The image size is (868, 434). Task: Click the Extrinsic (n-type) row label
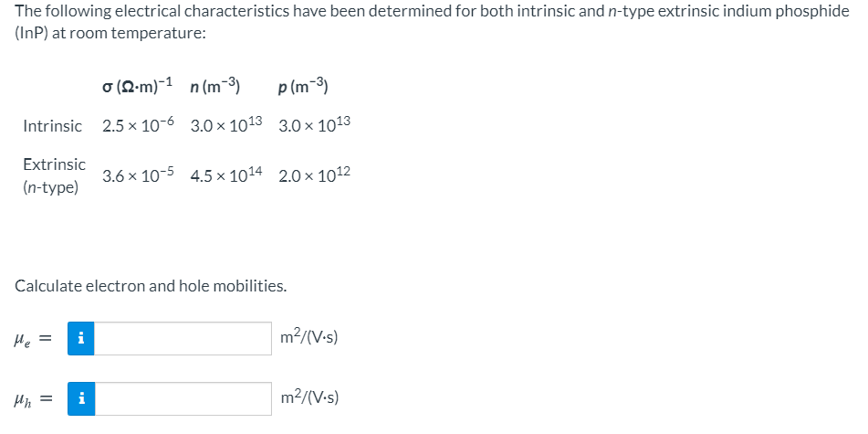(54, 175)
